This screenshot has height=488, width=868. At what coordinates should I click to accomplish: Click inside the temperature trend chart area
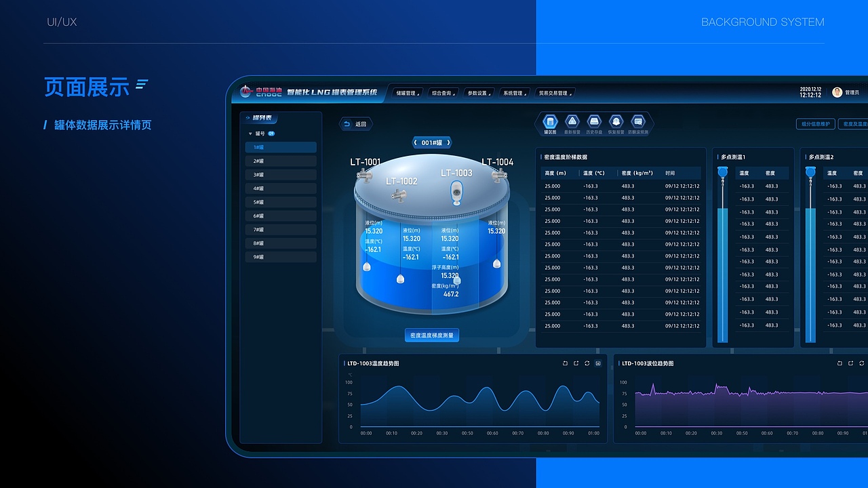(479, 405)
